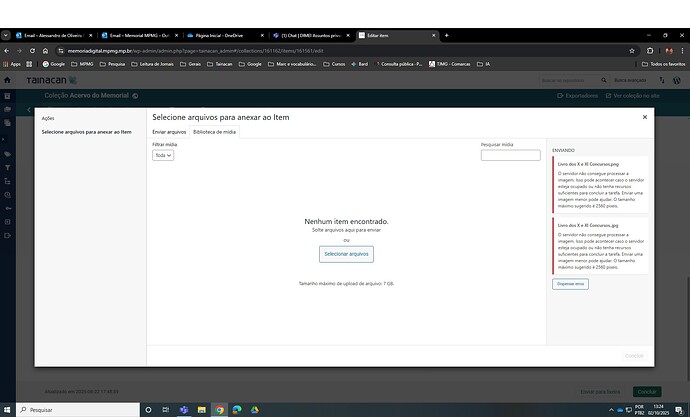This screenshot has height=417, width=690.
Task: Switch to Email - Memorial MPMG browser tab
Action: pos(139,35)
